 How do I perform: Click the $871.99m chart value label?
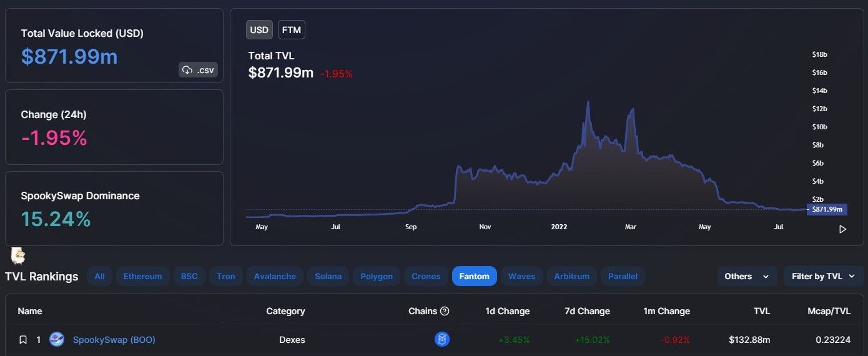pyautogui.click(x=827, y=209)
